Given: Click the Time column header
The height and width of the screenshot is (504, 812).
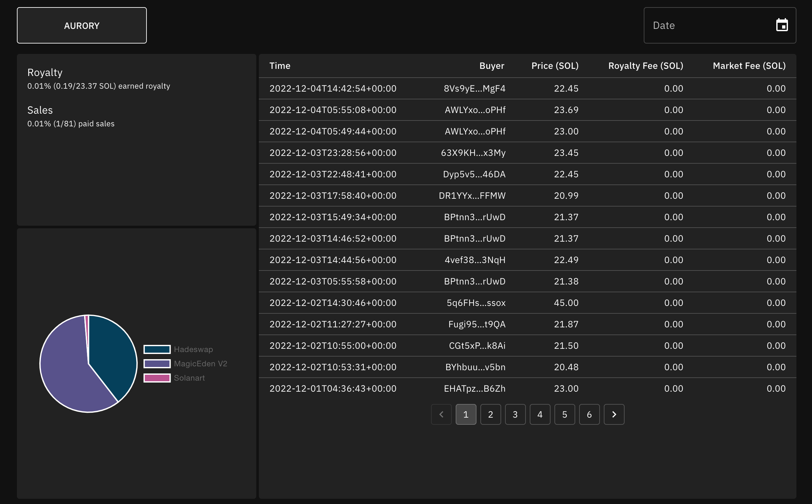Looking at the screenshot, I should click(280, 66).
